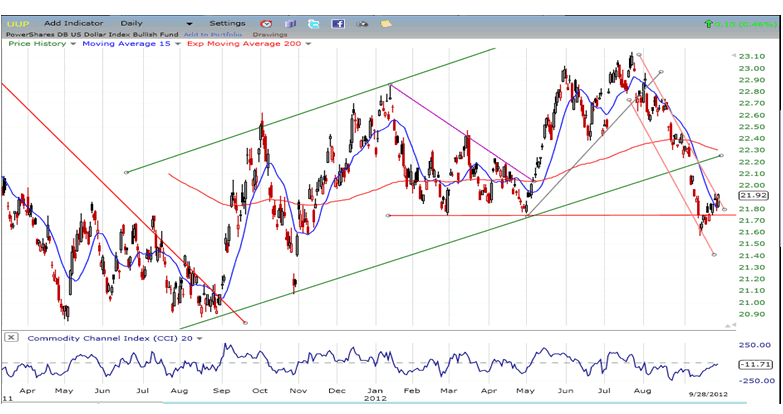Click the red alarm clock alert icon
This screenshot has height=414, width=783.
tap(266, 22)
